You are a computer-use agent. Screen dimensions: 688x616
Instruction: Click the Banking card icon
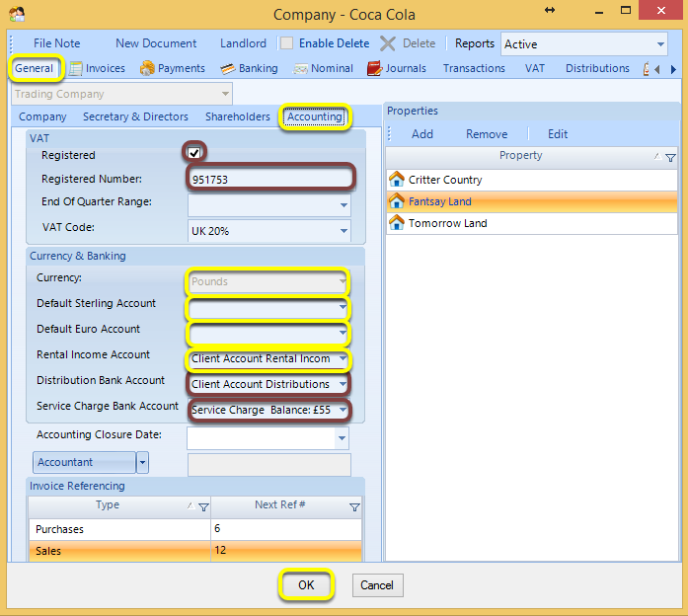pos(228,69)
